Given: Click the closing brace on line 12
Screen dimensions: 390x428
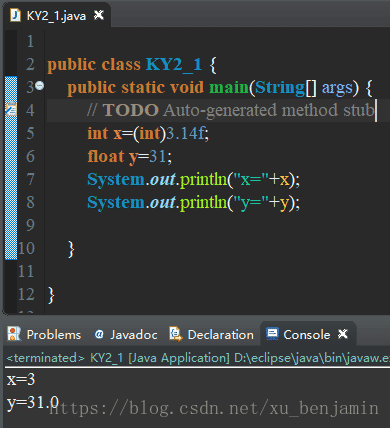Looking at the screenshot, I should tap(51, 295).
